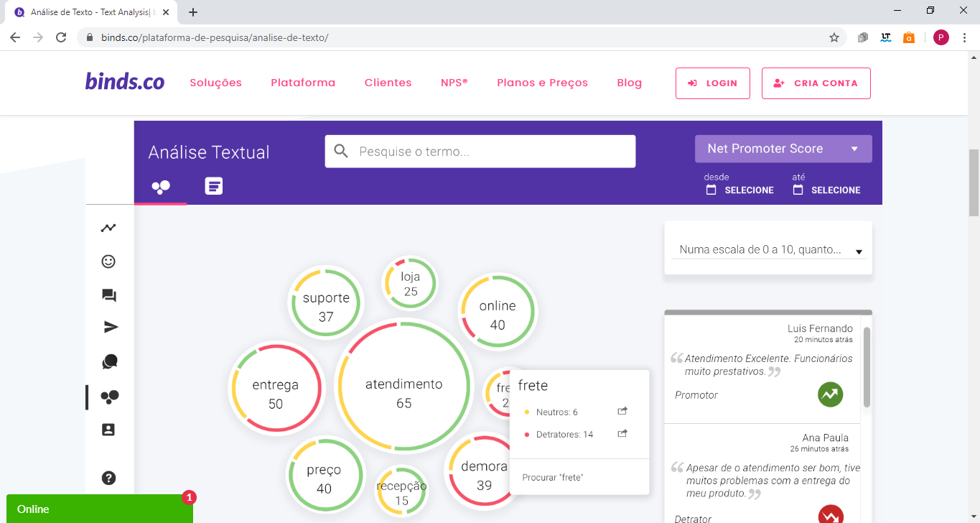980x523 pixels.
Task: Open the contact card sidebar icon
Action: click(108, 430)
